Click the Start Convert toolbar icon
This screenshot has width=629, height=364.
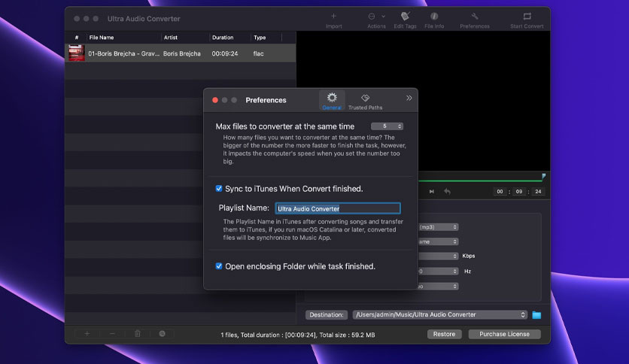(527, 17)
